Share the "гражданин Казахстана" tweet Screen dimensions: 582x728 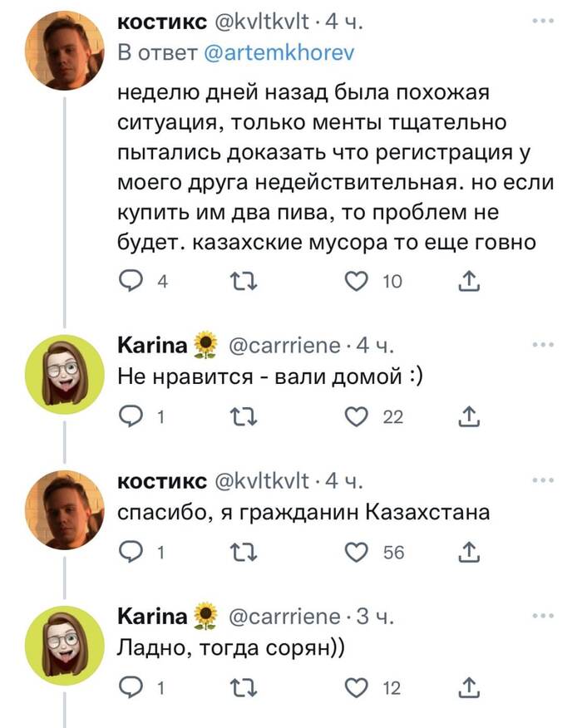470,552
